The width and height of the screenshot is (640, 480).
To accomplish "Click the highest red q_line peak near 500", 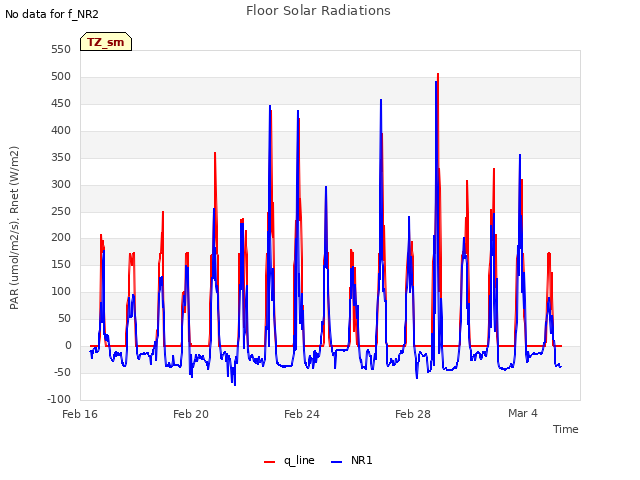I will [438, 74].
